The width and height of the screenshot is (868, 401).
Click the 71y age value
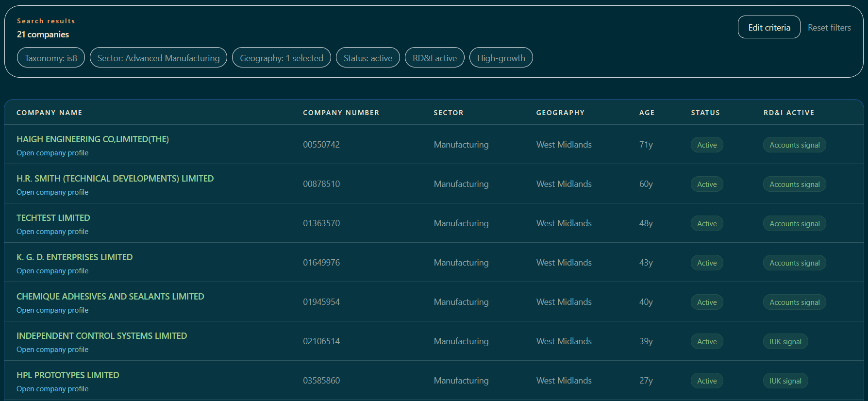point(646,145)
